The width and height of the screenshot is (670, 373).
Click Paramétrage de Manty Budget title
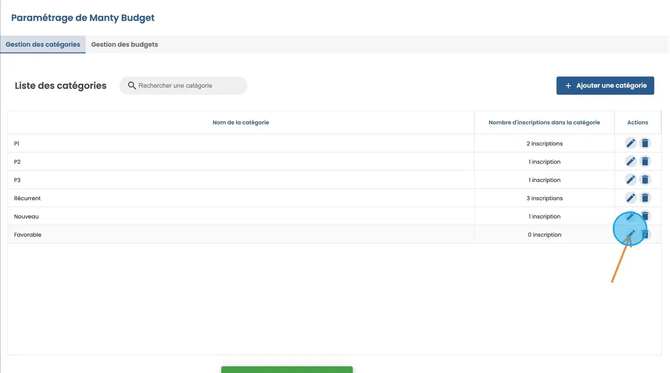[x=83, y=18]
